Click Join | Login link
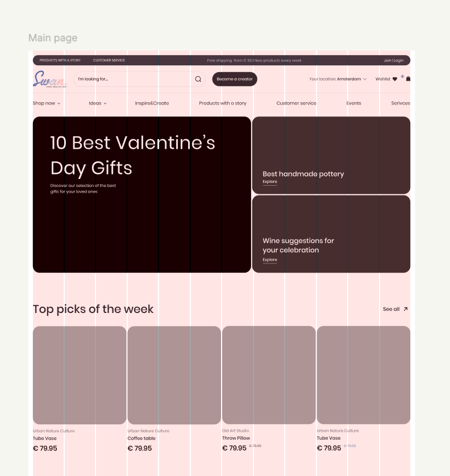The height and width of the screenshot is (476, 450). (x=393, y=60)
